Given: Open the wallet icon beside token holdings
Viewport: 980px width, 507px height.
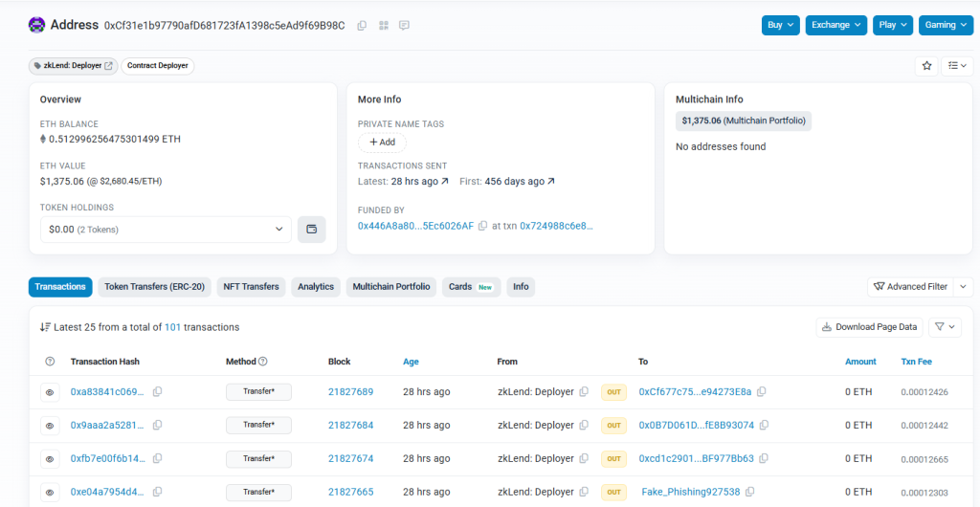Looking at the screenshot, I should click(311, 230).
